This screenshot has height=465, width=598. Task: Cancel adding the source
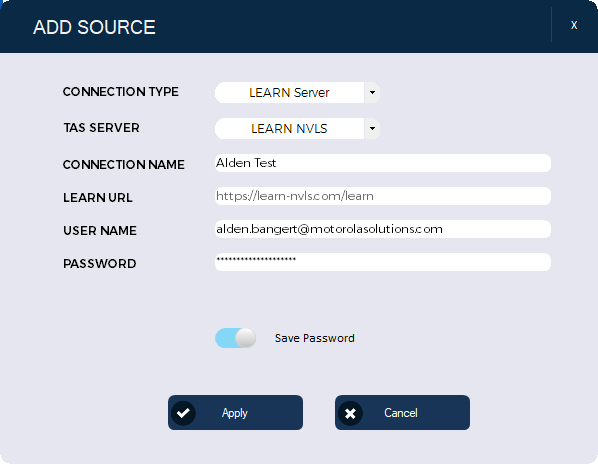tap(402, 413)
